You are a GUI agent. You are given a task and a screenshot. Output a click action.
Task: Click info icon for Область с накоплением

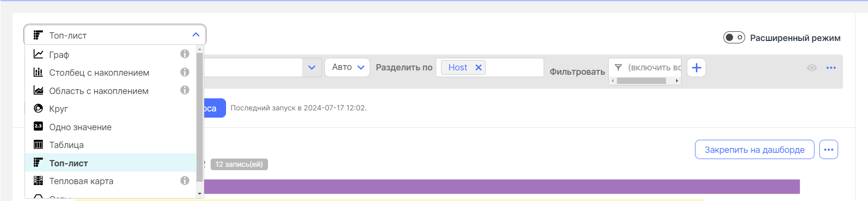pos(185,90)
